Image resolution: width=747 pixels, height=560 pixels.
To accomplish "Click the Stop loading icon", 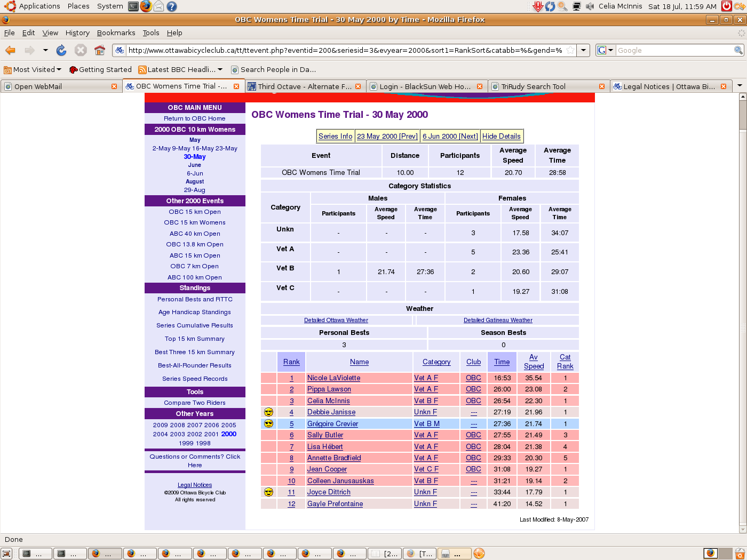I will [81, 50].
